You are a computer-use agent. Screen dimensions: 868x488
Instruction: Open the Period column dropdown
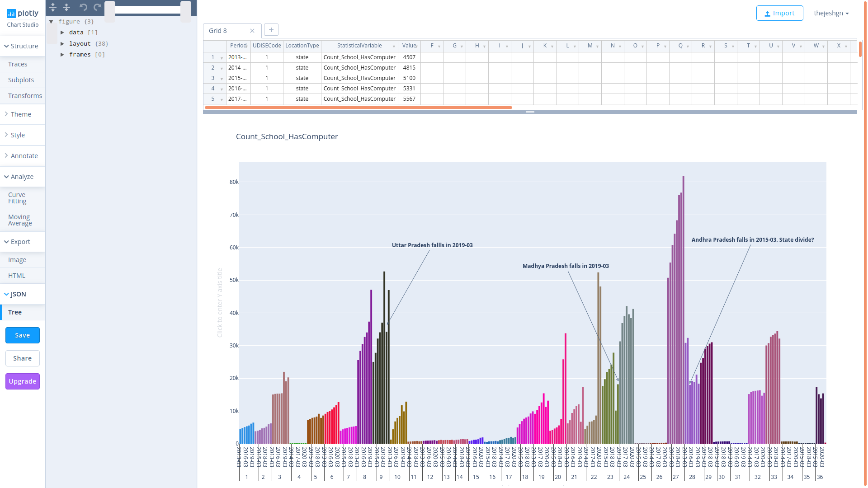pyautogui.click(x=246, y=46)
